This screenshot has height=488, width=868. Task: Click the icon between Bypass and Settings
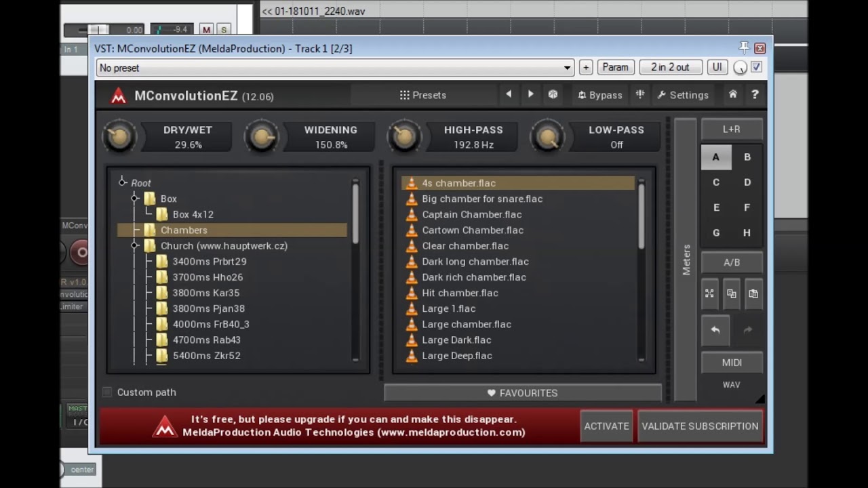point(639,95)
